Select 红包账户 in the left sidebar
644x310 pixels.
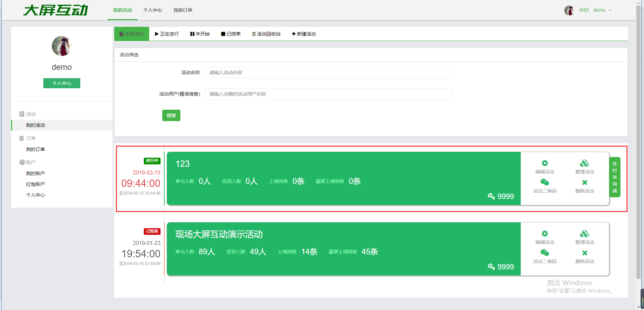click(x=35, y=184)
